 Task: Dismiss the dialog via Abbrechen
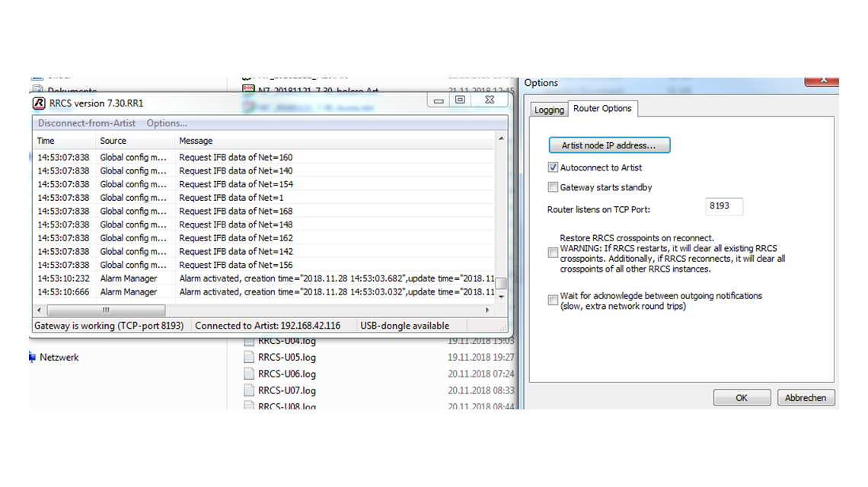[806, 397]
